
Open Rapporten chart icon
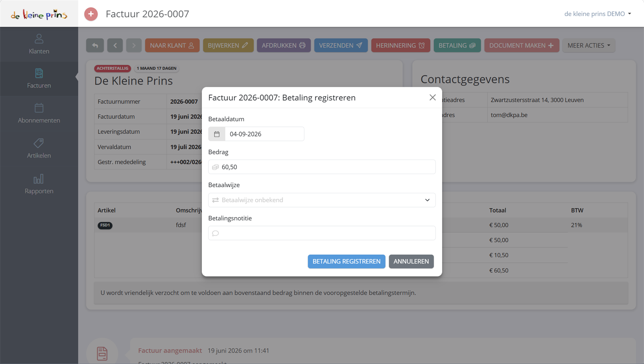(39, 178)
